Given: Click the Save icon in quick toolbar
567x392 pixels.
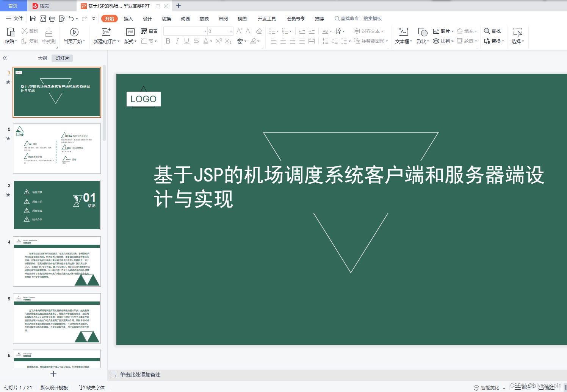Looking at the screenshot, I should tap(33, 19).
